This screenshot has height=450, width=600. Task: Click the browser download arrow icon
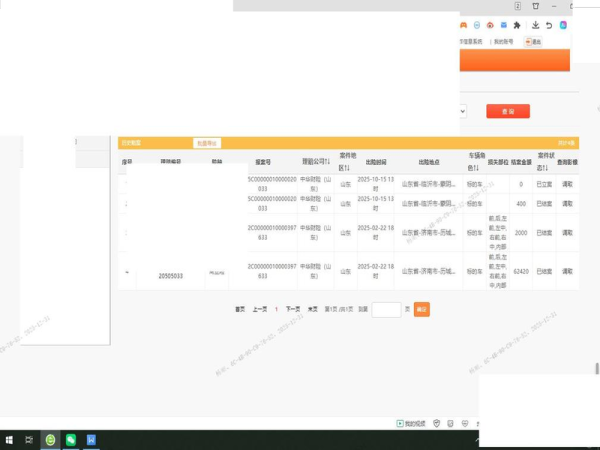pos(536,25)
